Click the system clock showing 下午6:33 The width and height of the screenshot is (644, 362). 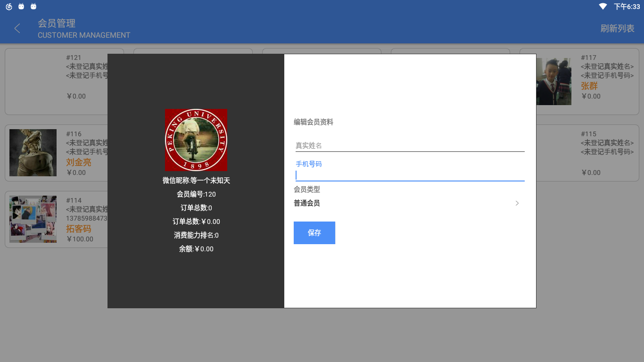point(627,7)
